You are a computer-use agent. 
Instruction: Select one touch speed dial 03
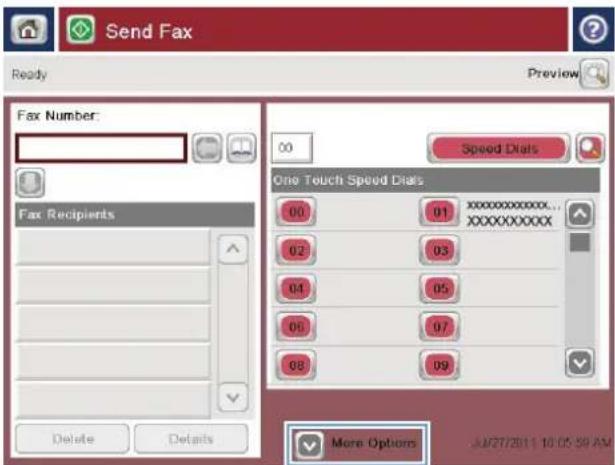[x=439, y=250]
